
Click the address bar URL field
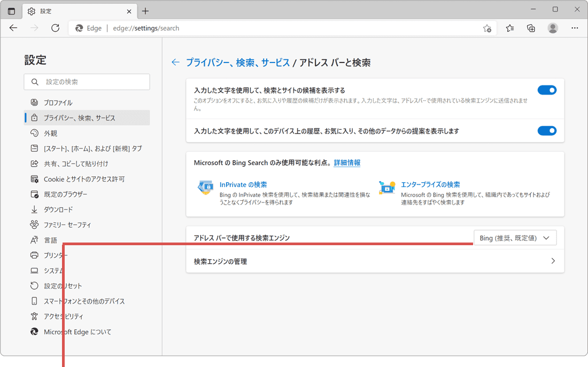(283, 28)
